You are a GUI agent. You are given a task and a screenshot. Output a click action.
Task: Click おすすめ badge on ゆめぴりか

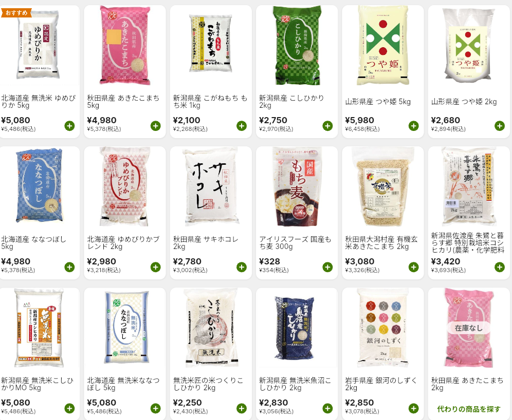click(16, 13)
